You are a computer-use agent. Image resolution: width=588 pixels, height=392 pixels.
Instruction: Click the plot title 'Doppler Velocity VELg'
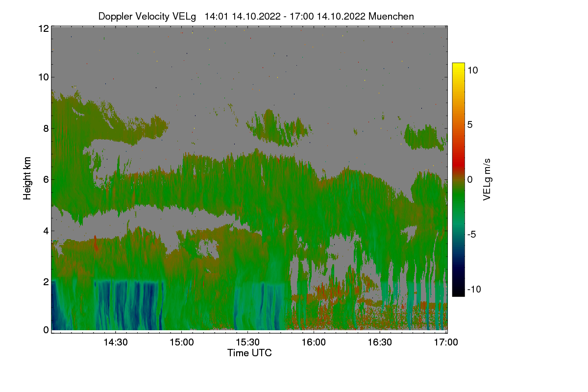pos(147,16)
